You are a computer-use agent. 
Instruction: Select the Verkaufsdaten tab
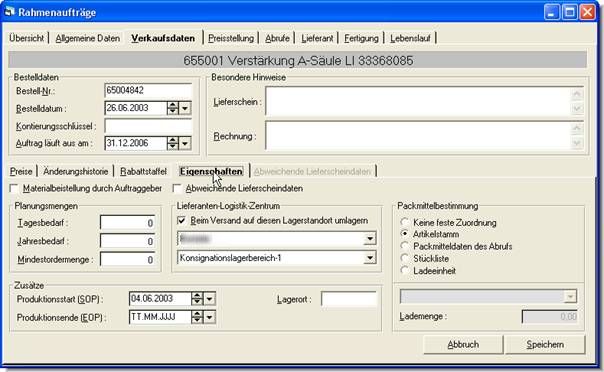(163, 38)
